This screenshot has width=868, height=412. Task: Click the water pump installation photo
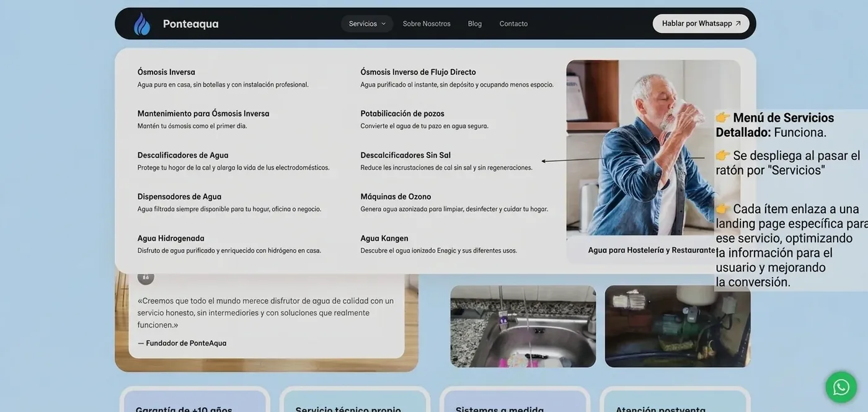click(678, 327)
